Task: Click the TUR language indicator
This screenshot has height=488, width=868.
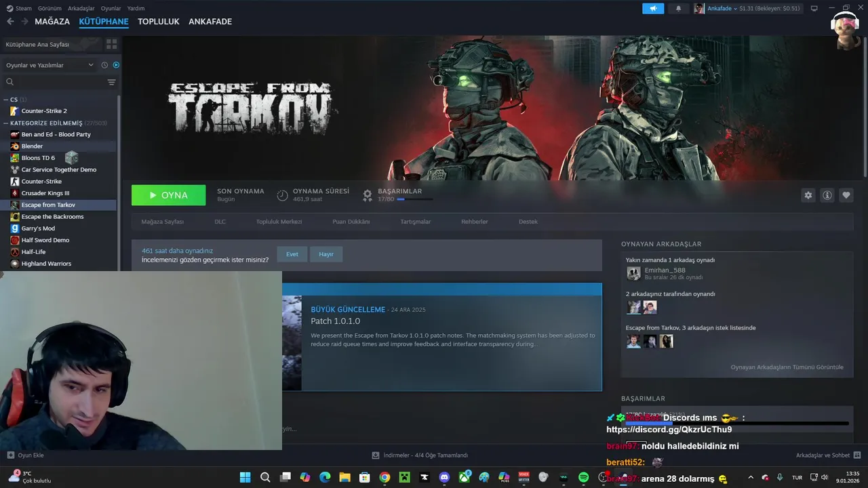Action: click(798, 477)
